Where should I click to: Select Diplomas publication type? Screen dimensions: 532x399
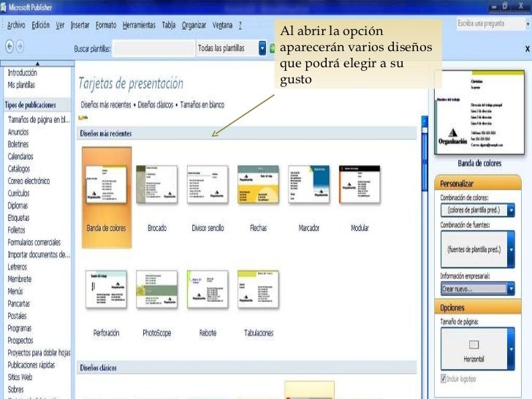[18, 205]
